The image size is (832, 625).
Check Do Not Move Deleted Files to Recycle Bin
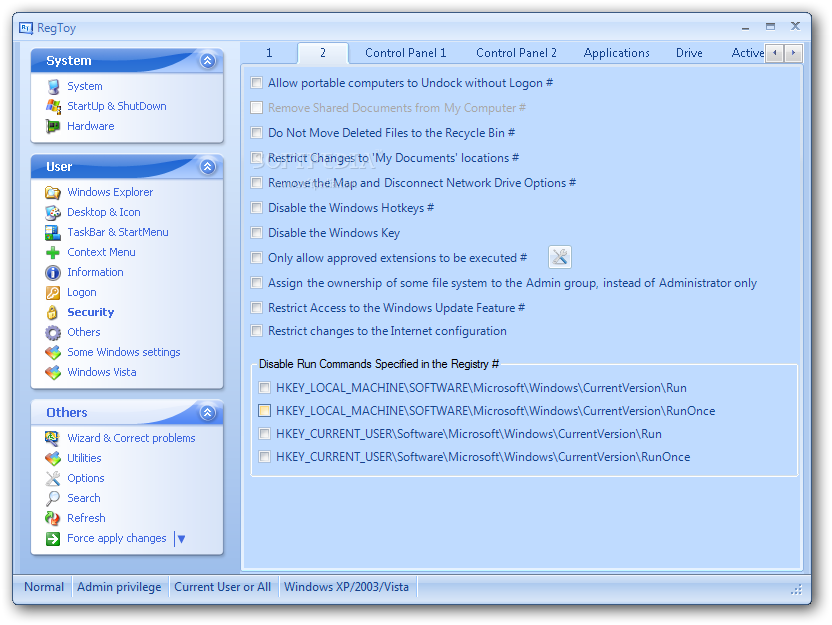pos(257,133)
